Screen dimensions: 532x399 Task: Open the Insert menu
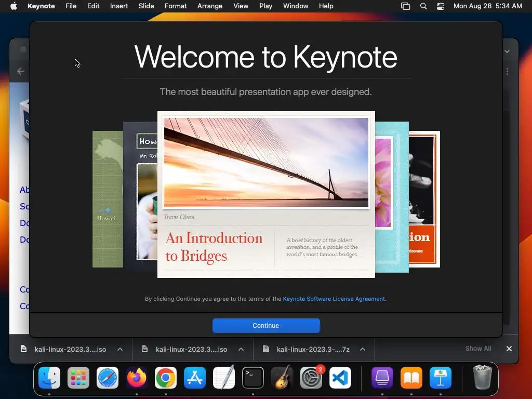point(119,6)
